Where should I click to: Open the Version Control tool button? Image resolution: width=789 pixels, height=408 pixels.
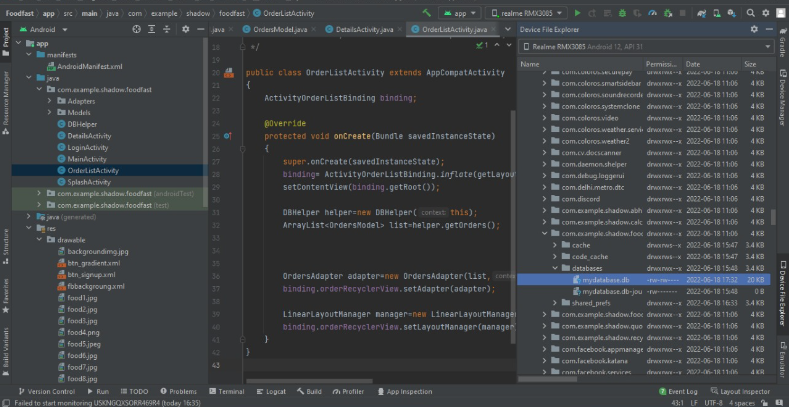pos(46,391)
